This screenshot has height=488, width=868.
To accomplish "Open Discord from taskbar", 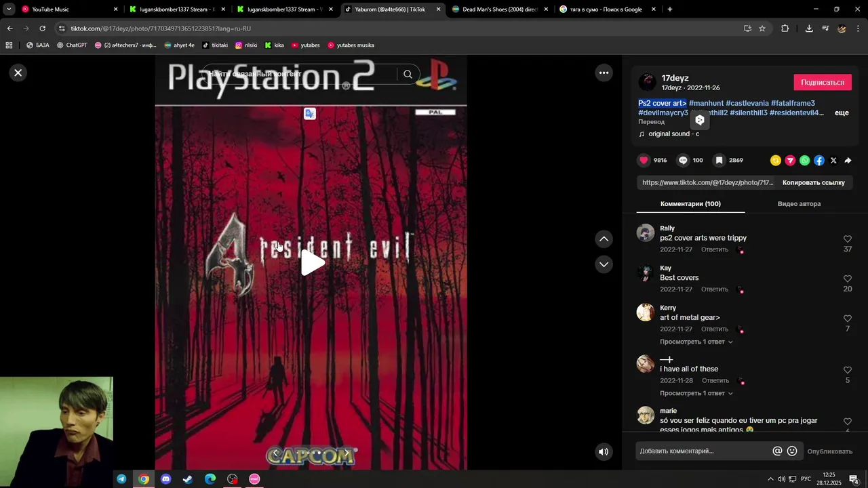I will click(166, 479).
